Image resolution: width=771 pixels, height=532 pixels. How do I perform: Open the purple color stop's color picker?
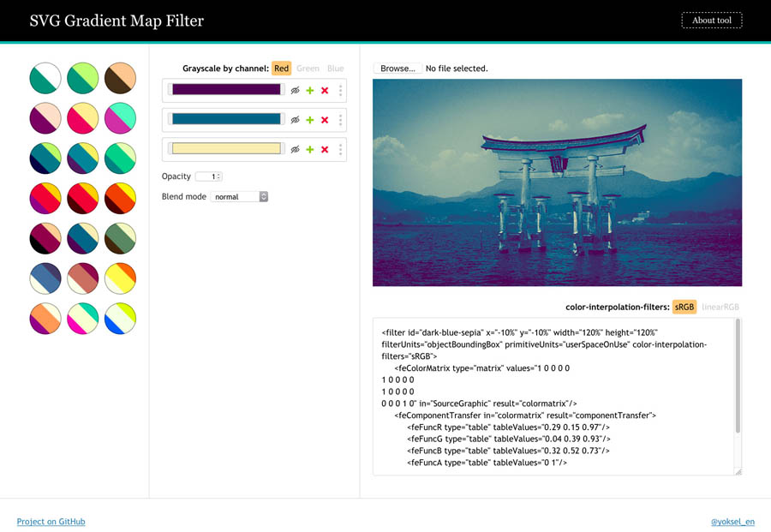(226, 90)
